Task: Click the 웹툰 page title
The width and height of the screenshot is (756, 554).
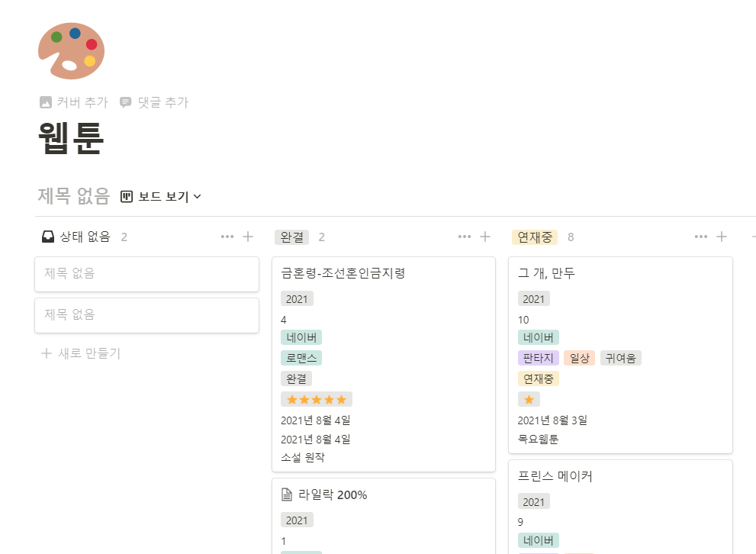Action: (71, 138)
